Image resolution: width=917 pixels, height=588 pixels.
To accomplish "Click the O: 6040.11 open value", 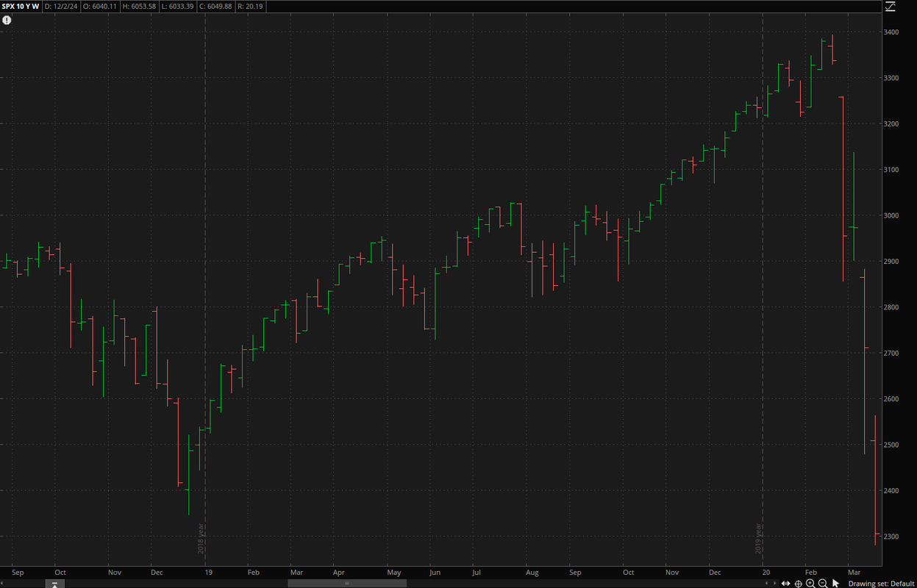I will coord(101,7).
